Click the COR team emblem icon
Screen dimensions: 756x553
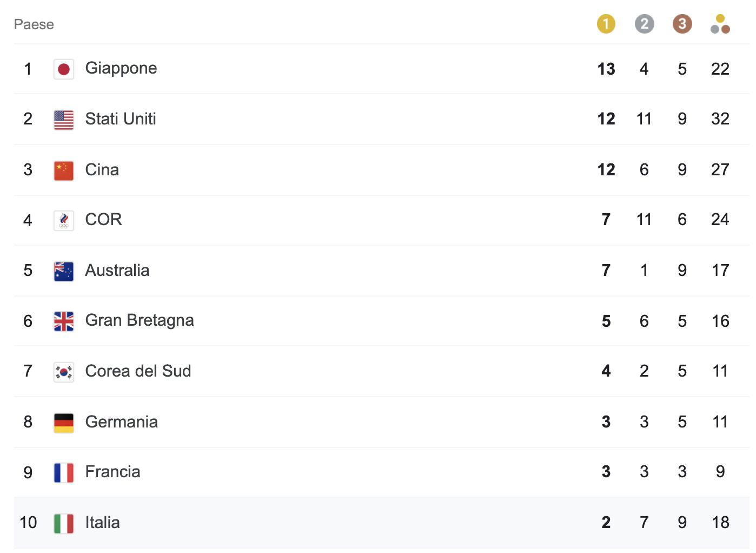point(64,220)
